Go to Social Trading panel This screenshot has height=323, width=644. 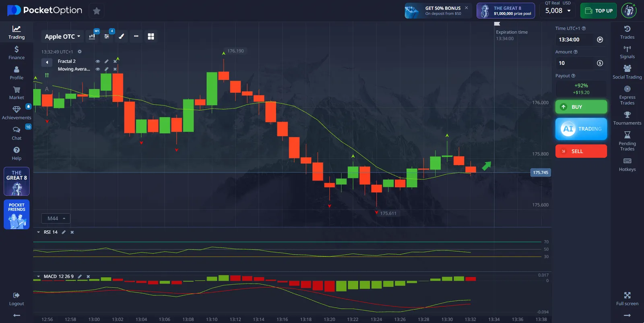[627, 72]
